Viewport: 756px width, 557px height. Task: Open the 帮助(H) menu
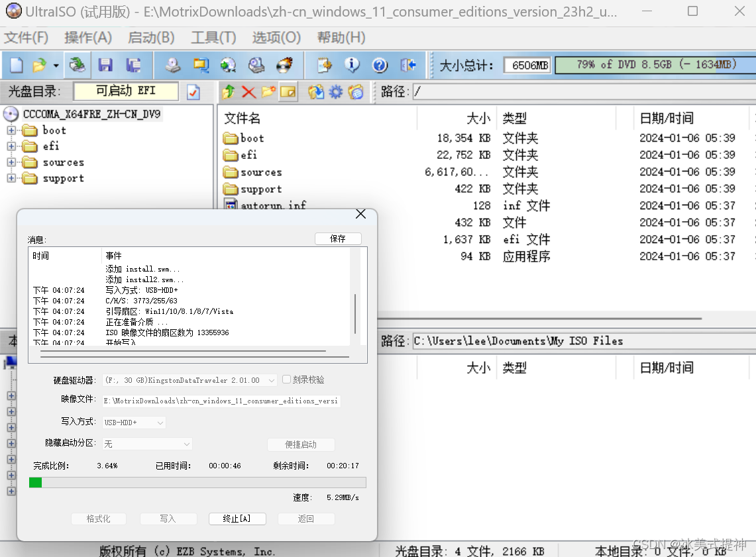(341, 38)
